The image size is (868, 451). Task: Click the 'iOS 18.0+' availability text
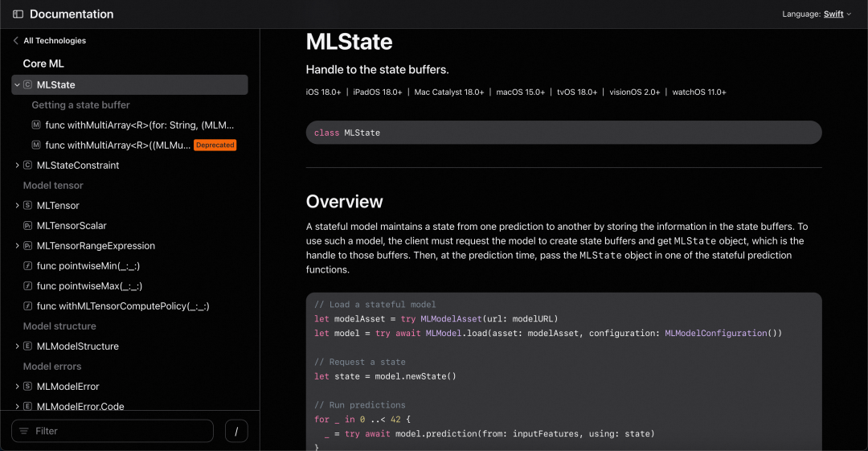pyautogui.click(x=323, y=92)
